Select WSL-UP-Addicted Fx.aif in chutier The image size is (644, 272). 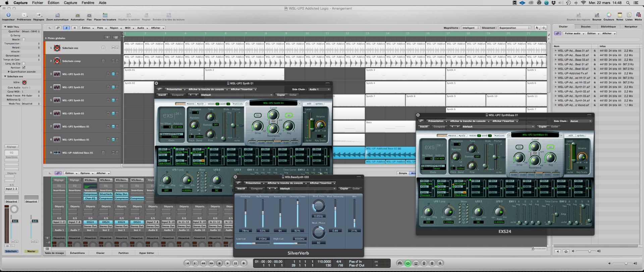573,73
